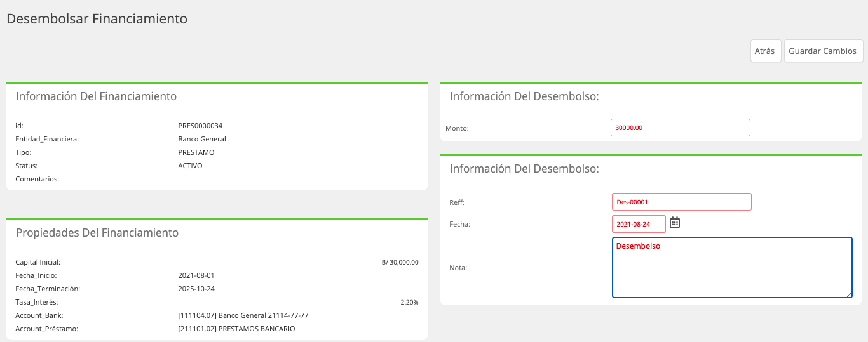Click the Comentarios label
The image size is (868, 342).
coord(37,179)
